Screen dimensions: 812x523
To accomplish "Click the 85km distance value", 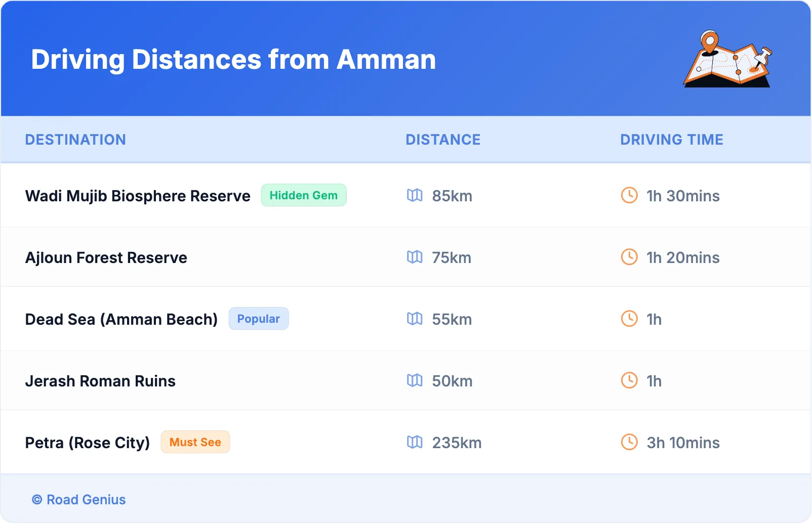I will (452, 196).
